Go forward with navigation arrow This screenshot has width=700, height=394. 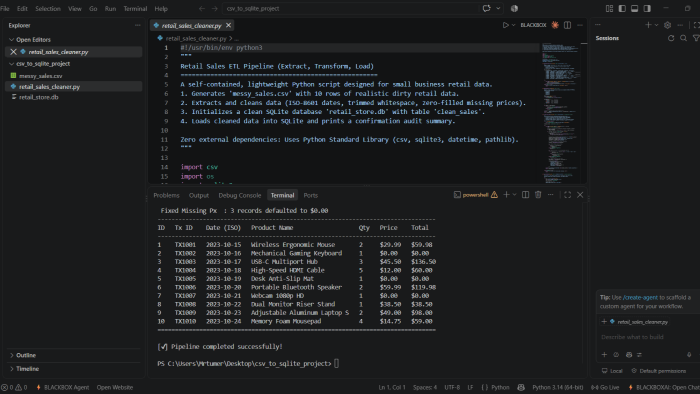(215, 8)
